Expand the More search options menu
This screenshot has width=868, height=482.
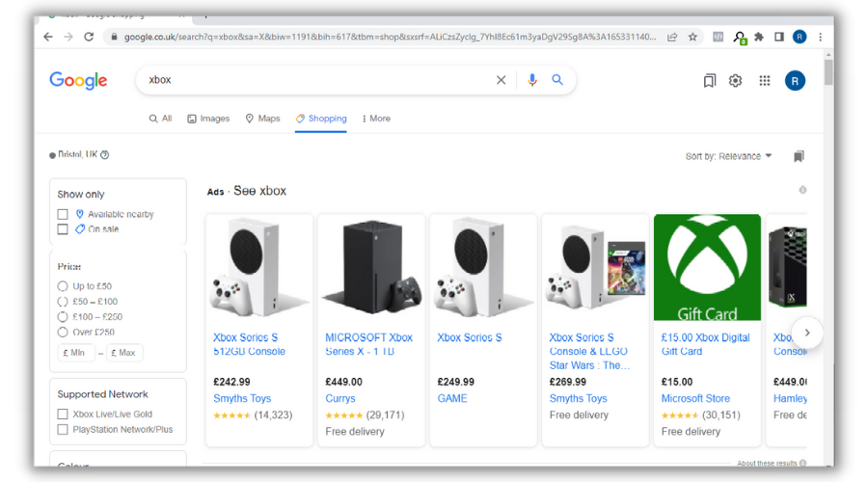(376, 119)
